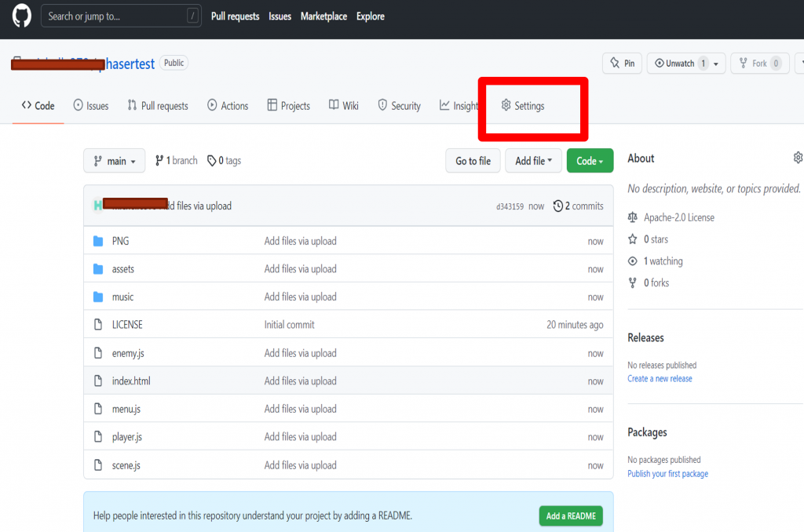Open the Insights tab
The image size is (804, 532).
click(x=459, y=106)
